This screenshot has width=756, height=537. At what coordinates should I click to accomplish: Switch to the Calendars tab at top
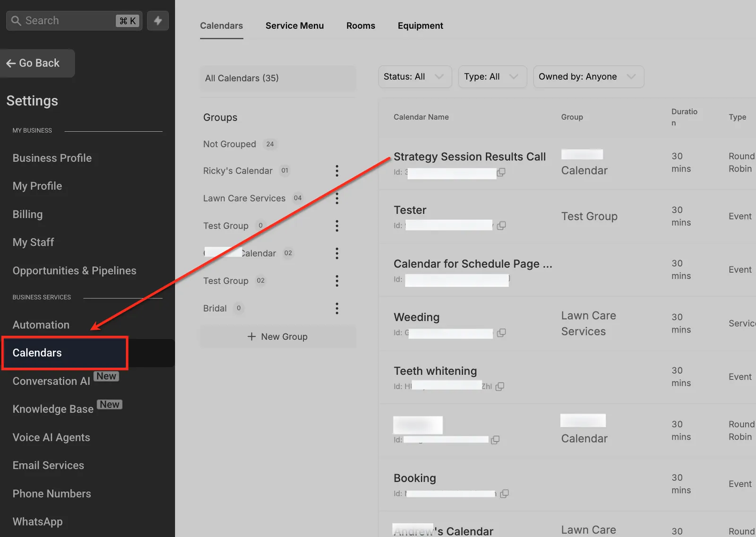[221, 26]
